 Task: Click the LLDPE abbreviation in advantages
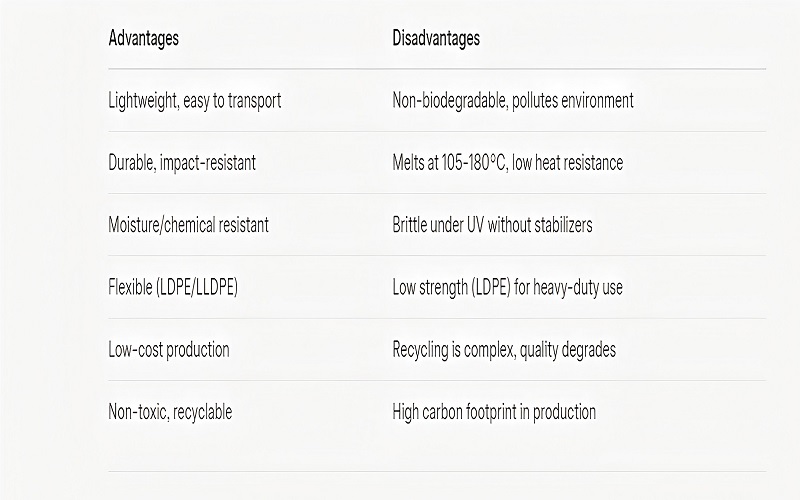coord(216,287)
